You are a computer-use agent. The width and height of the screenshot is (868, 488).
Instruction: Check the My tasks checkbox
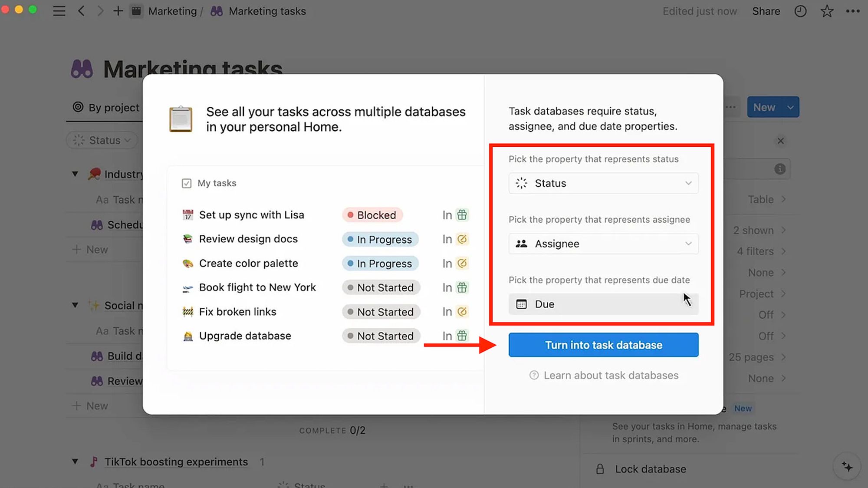click(x=186, y=183)
